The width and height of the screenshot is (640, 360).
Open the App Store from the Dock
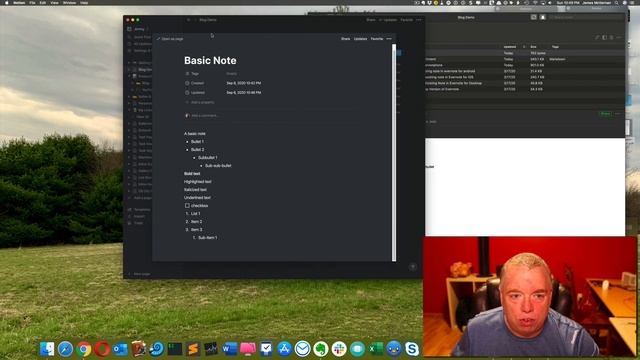pos(284,349)
